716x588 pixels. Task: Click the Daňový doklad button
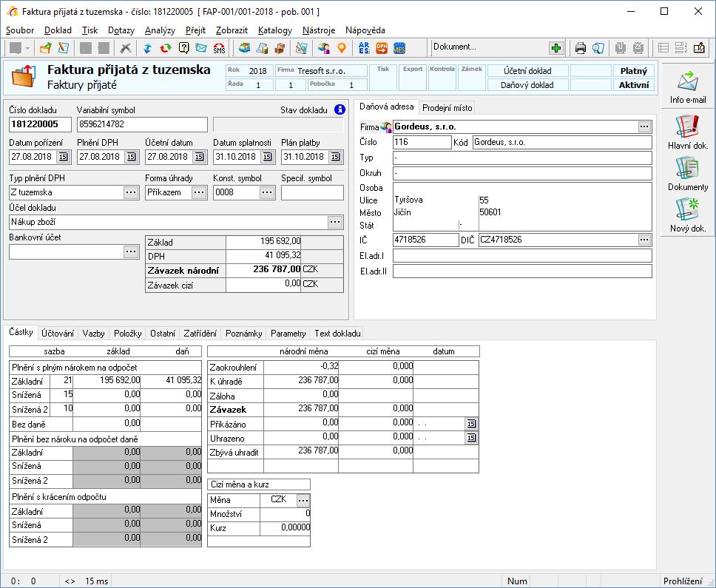click(527, 85)
